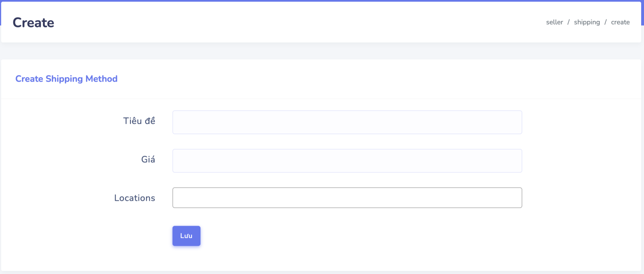The image size is (644, 274).
Task: Open the seller breadcrumb link
Action: [554, 22]
